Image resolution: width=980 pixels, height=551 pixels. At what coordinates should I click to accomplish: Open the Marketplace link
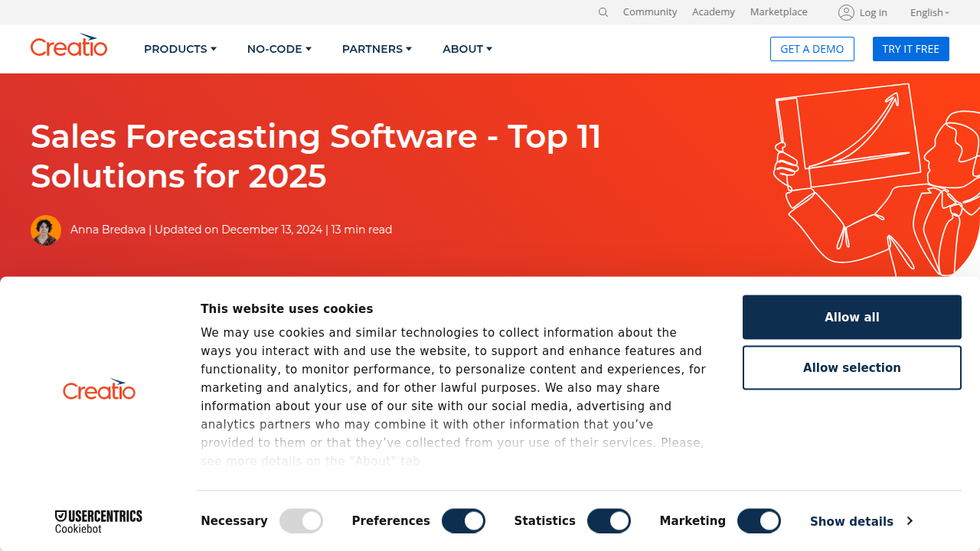(x=779, y=12)
